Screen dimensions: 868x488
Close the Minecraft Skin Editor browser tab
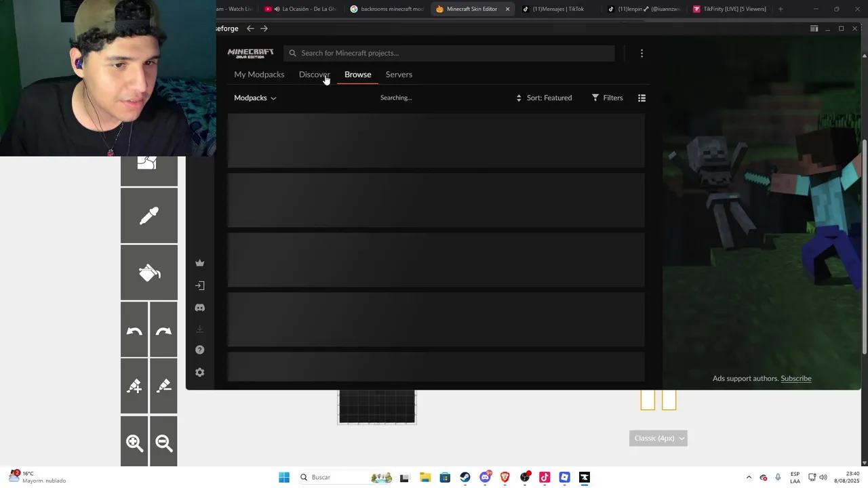tap(507, 9)
